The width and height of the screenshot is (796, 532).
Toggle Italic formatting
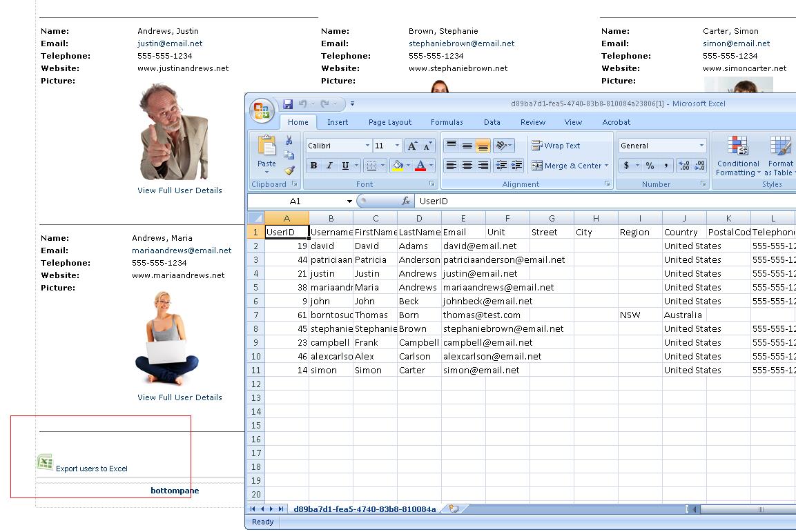coord(329,166)
